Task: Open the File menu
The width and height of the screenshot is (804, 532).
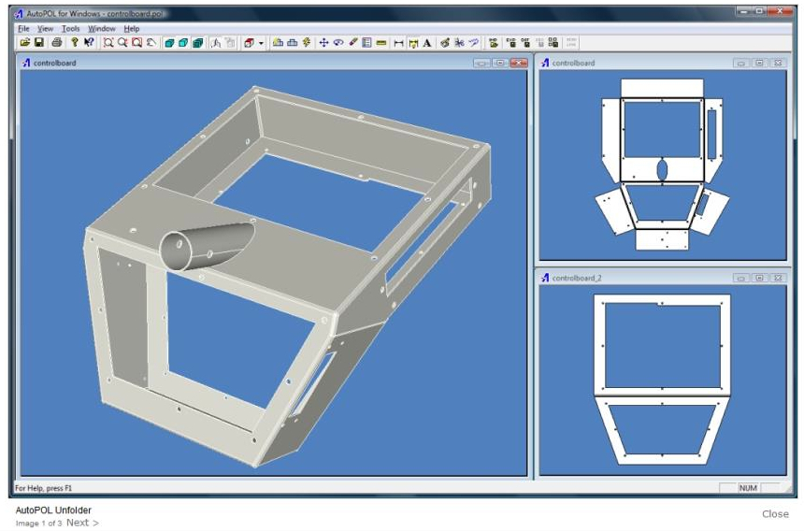Action: (23, 29)
